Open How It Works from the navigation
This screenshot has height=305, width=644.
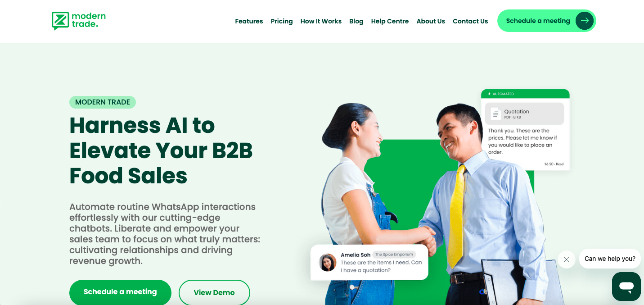tap(321, 21)
